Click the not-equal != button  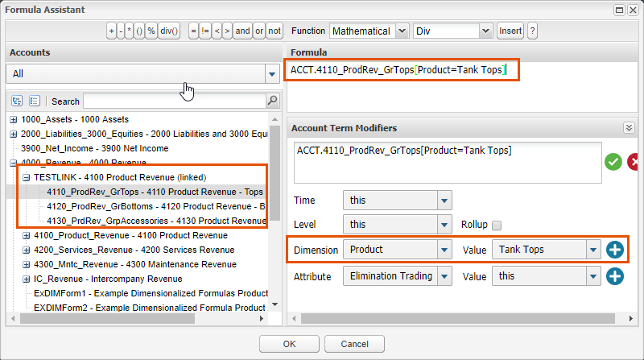(205, 31)
